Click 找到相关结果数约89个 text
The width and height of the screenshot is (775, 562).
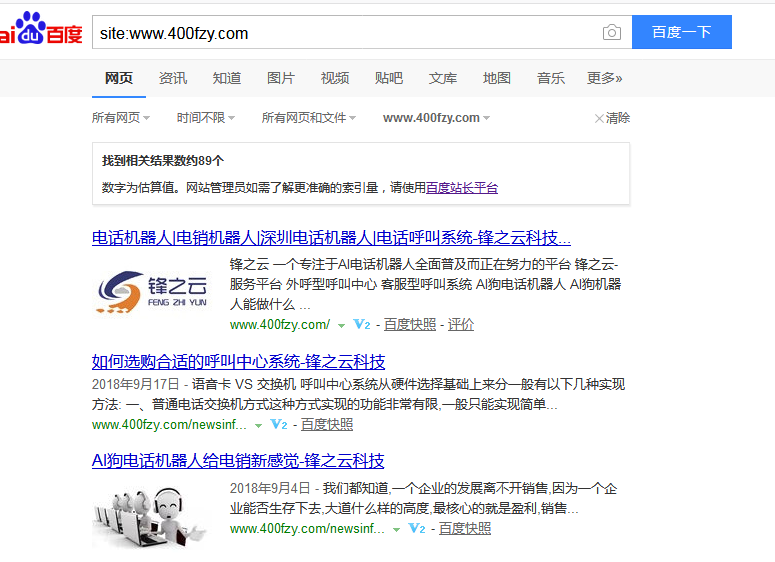(163, 161)
